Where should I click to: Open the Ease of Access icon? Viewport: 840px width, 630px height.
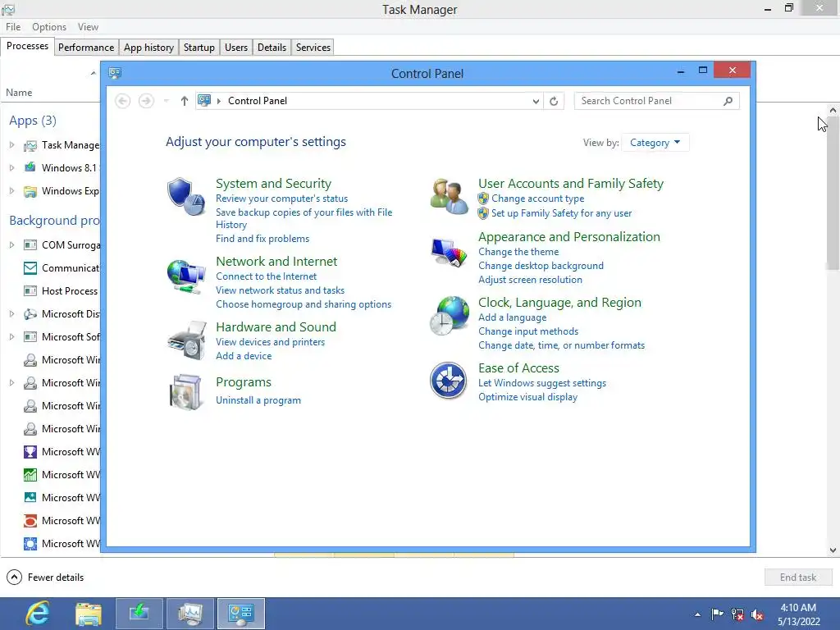click(x=449, y=381)
